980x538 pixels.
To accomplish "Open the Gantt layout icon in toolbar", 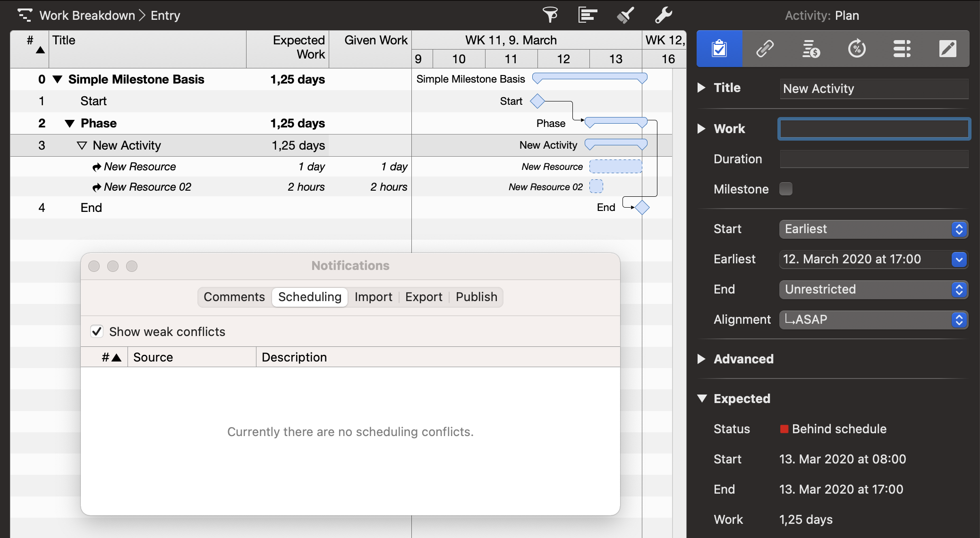I will pos(588,15).
